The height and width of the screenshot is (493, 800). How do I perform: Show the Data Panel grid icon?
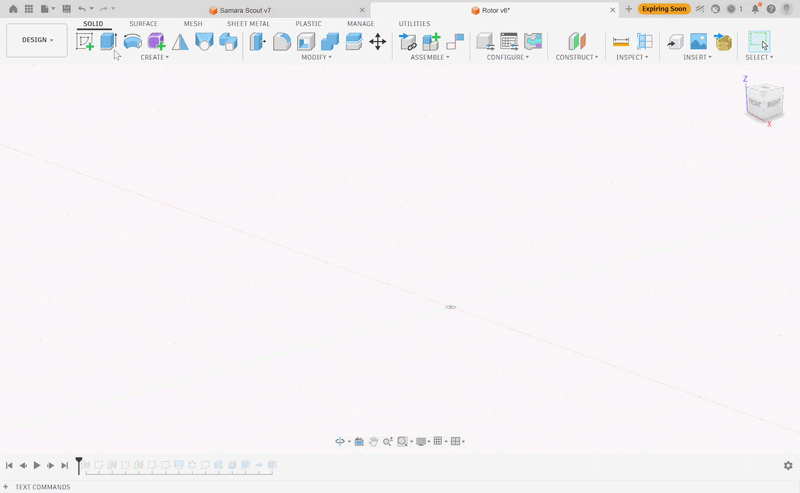click(29, 9)
